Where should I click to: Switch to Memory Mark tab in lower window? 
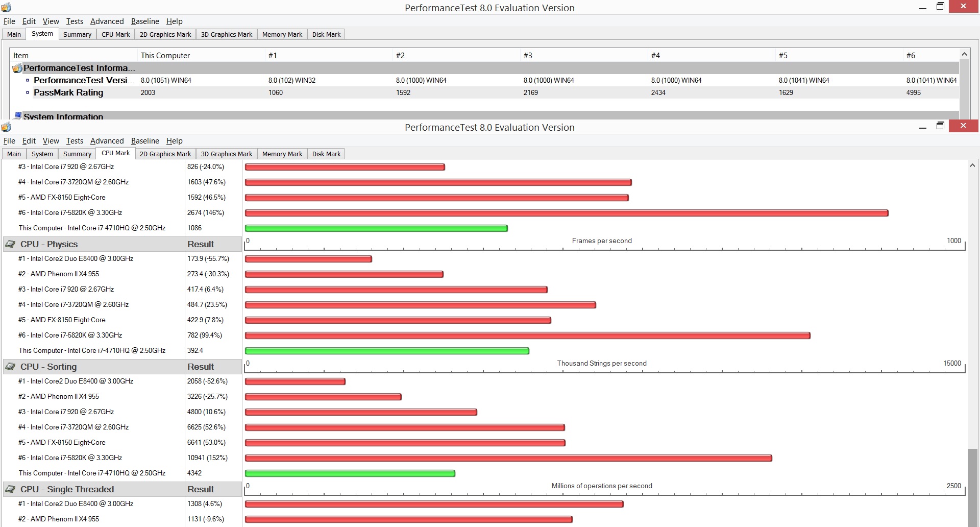(282, 154)
